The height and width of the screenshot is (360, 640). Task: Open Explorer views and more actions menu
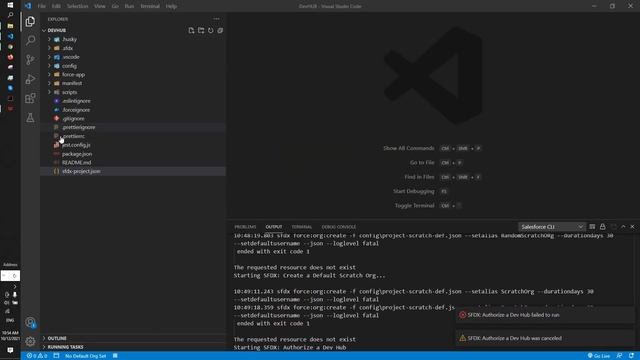click(216, 19)
